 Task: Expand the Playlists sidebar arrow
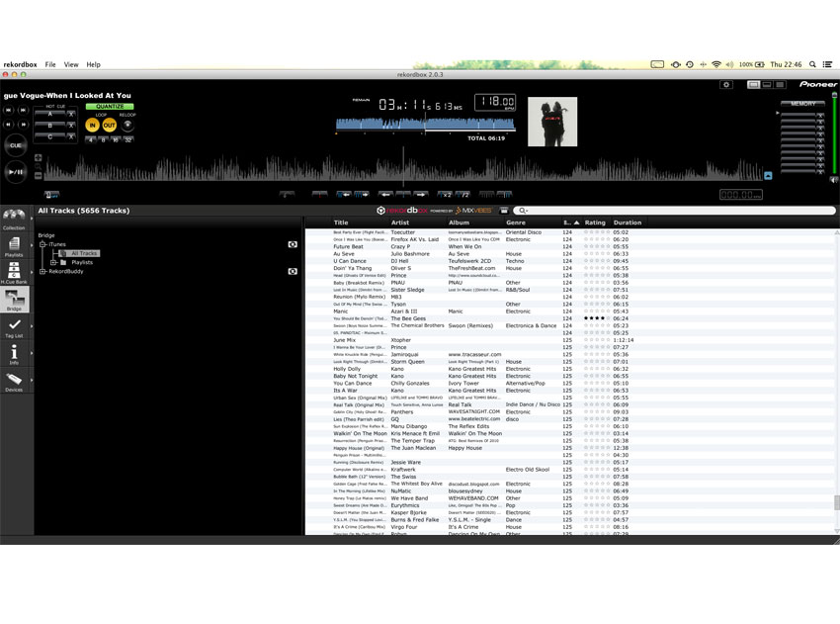click(x=32, y=246)
